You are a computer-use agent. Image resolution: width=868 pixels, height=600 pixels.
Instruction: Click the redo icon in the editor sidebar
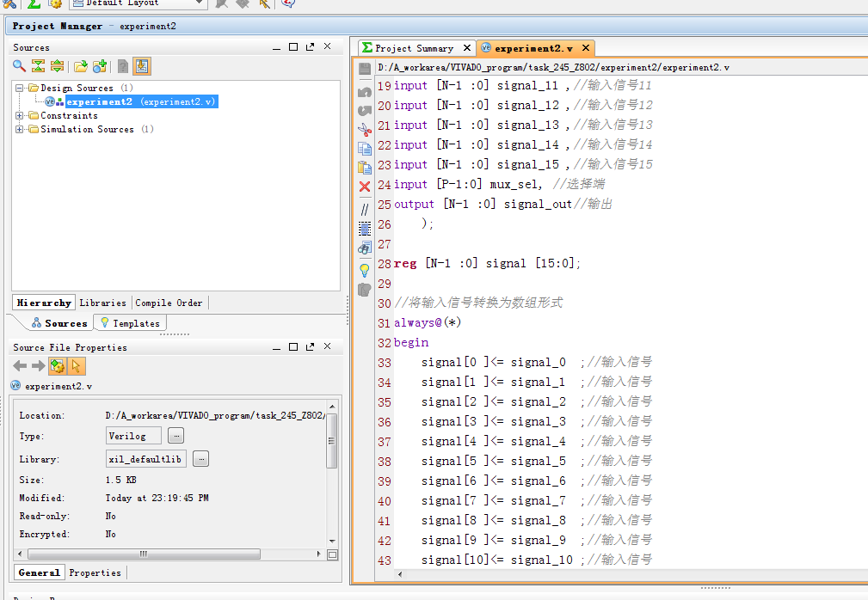click(364, 111)
